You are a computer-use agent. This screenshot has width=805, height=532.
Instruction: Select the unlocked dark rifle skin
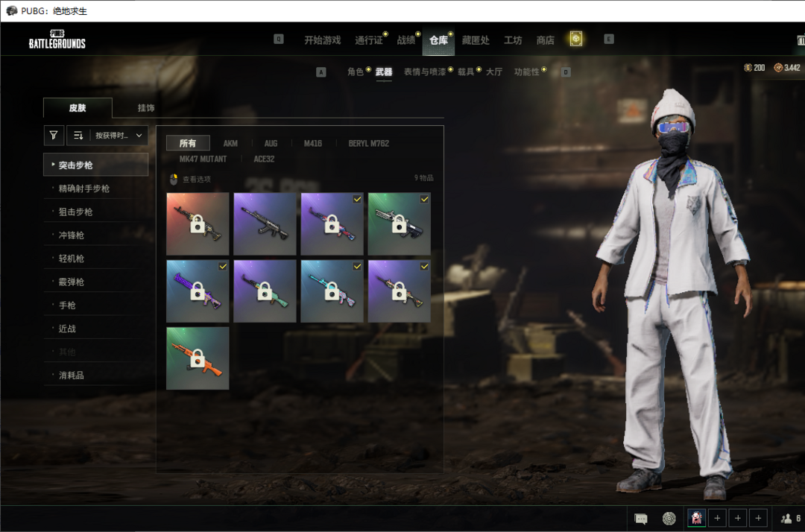click(265, 224)
